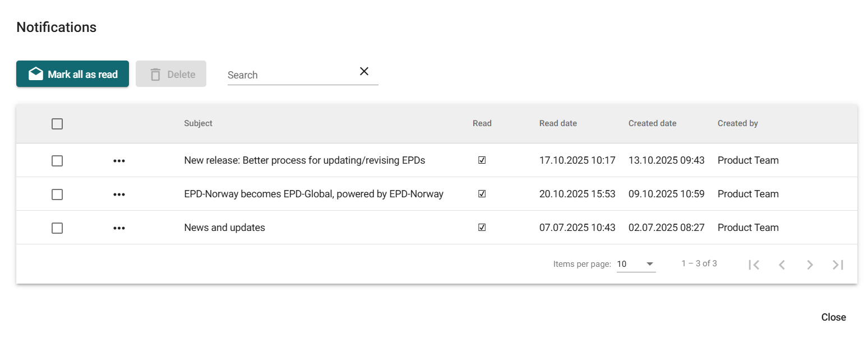868x338 pixels.
Task: Jump to the last page of notifications
Action: pos(838,265)
